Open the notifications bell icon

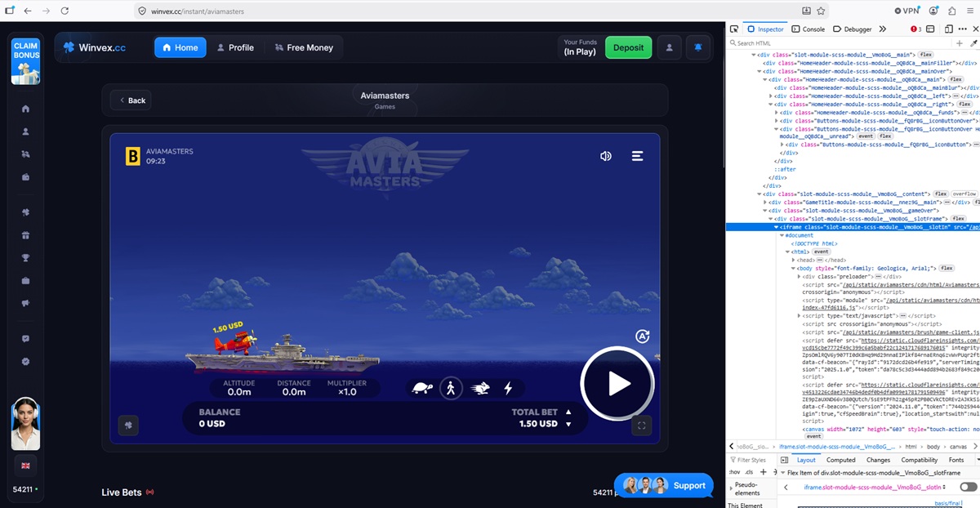[x=698, y=47]
